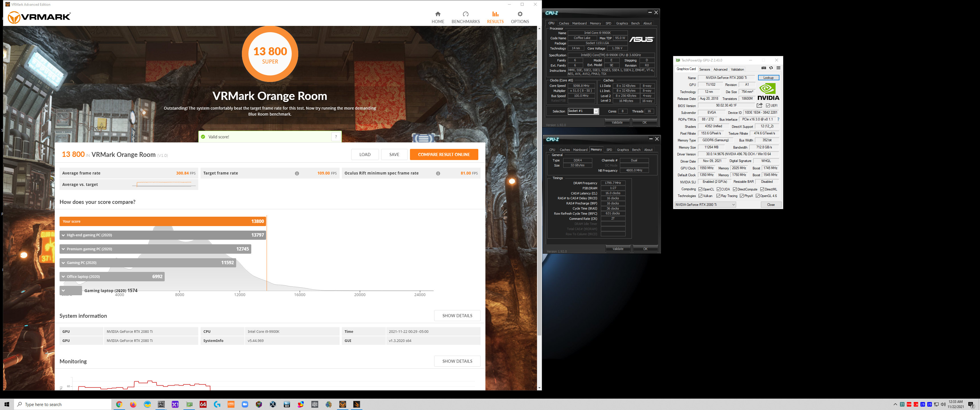Viewport: 980px width, 410px height.
Task: Show details for Monitoring
Action: click(457, 361)
